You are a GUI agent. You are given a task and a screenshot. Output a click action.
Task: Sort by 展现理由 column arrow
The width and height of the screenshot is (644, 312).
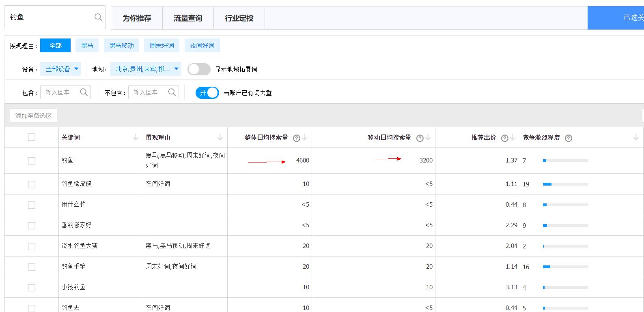(220, 138)
